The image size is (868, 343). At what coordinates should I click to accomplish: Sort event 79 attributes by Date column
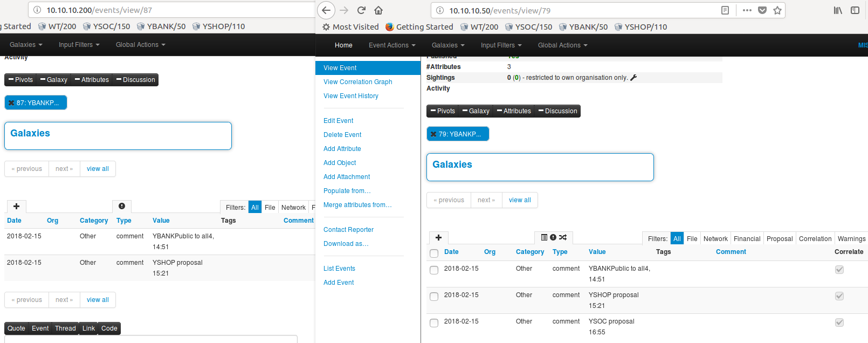(451, 252)
